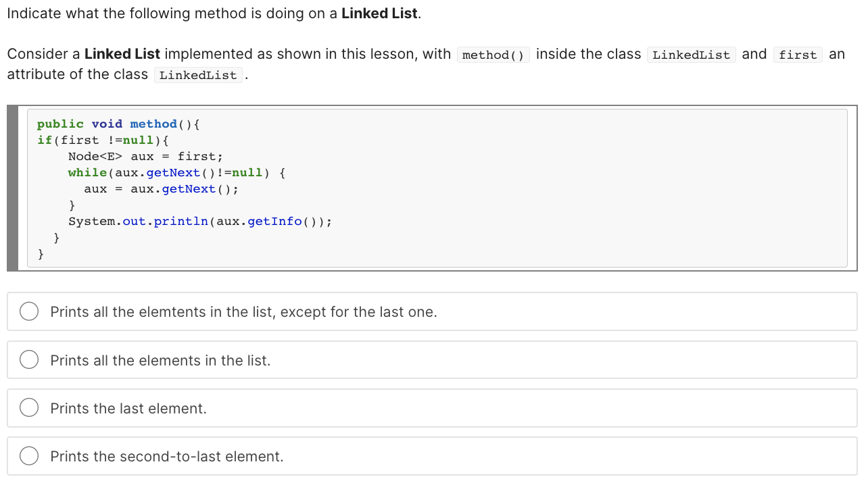The width and height of the screenshot is (868, 481).
Task: Click the dark gray bar left of the code block
Action: (x=13, y=188)
